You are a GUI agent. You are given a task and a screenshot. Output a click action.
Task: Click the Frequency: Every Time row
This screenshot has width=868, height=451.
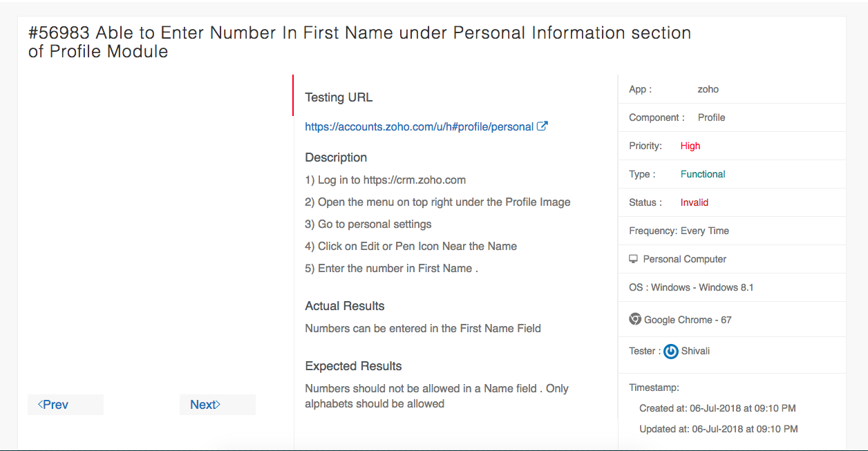[679, 231]
